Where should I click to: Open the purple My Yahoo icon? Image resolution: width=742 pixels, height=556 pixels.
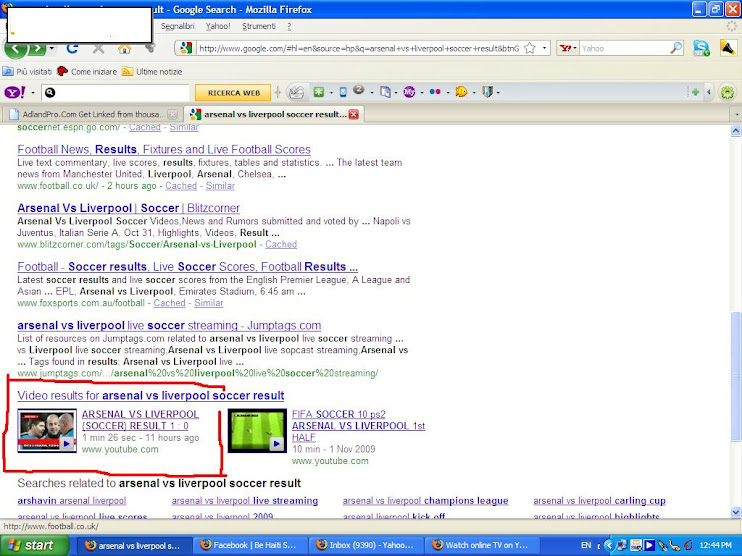click(409, 92)
